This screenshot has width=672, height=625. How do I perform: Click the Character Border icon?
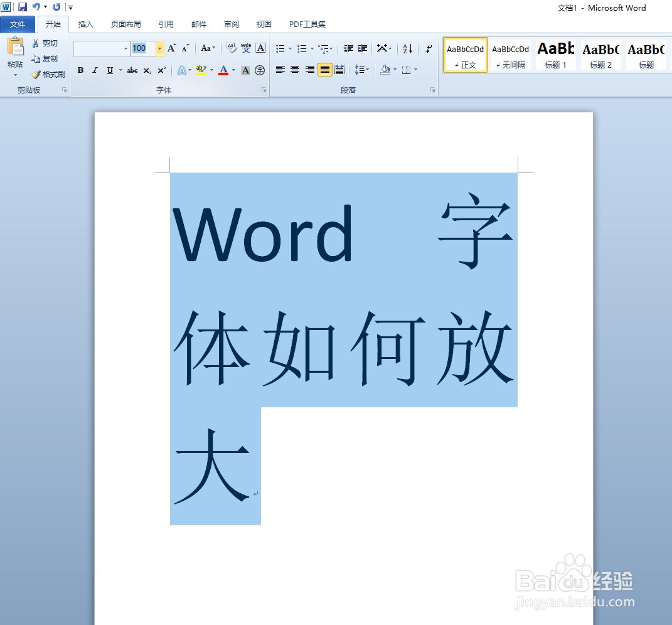coord(260,48)
